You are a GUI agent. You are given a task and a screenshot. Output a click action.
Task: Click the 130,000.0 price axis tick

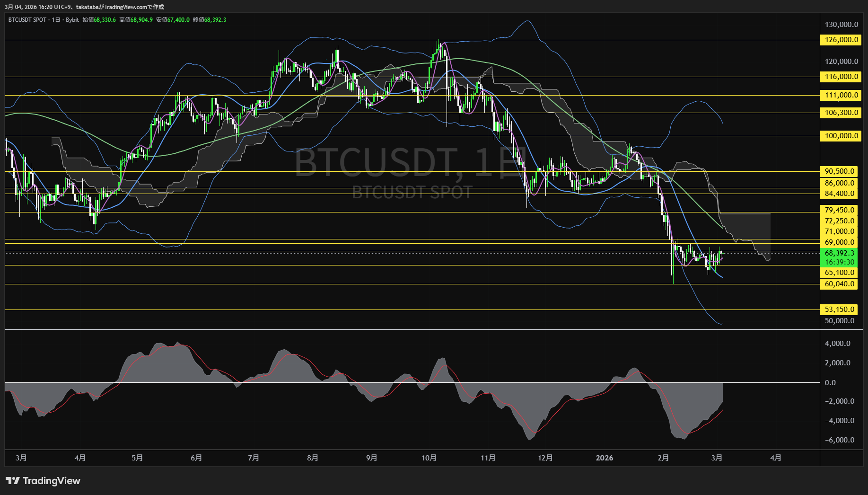[x=842, y=25]
